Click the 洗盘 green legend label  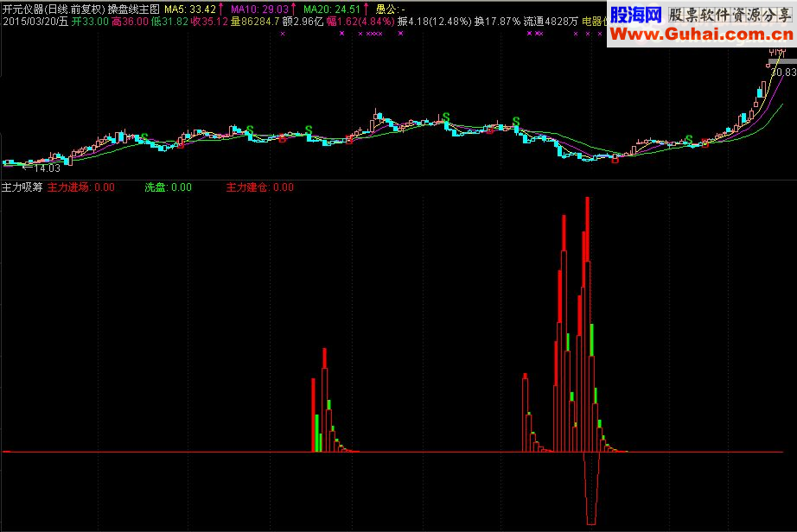click(156, 187)
